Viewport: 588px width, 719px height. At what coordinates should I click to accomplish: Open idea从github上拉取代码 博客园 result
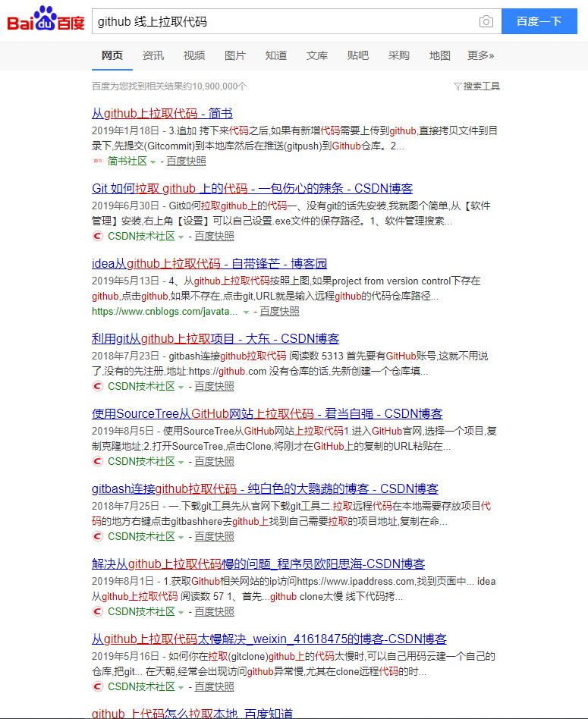pos(209,264)
